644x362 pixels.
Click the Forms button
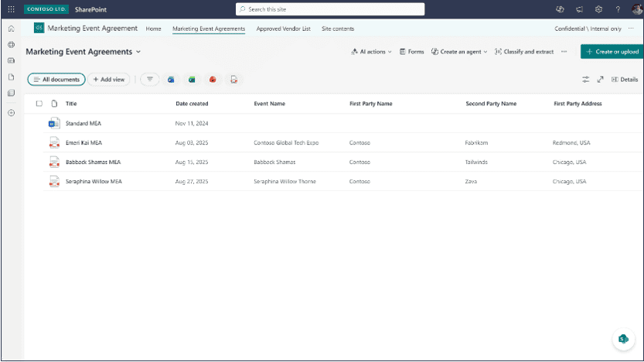click(411, 52)
